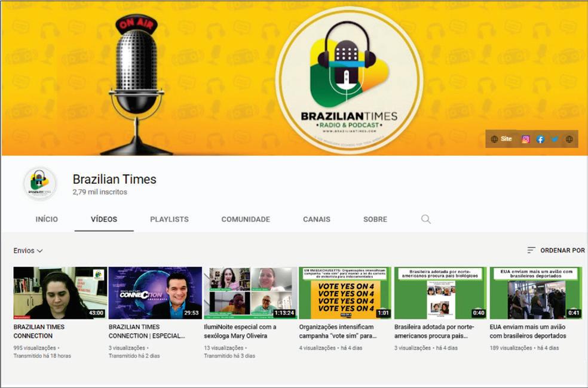The width and height of the screenshot is (588, 388).
Task: Open the Site link in banner
Action: click(x=501, y=139)
